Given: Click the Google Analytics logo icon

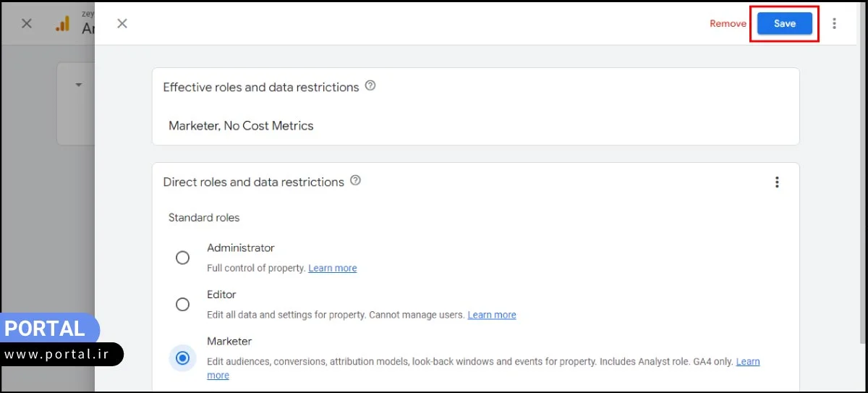Looking at the screenshot, I should (63, 24).
